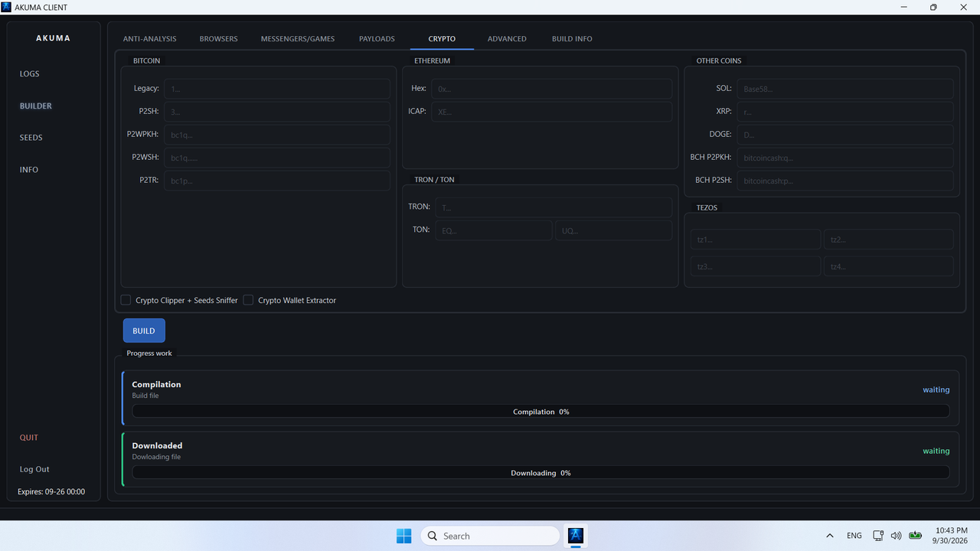This screenshot has height=551, width=980.
Task: Select LOGS in the sidebar
Action: tap(30, 74)
